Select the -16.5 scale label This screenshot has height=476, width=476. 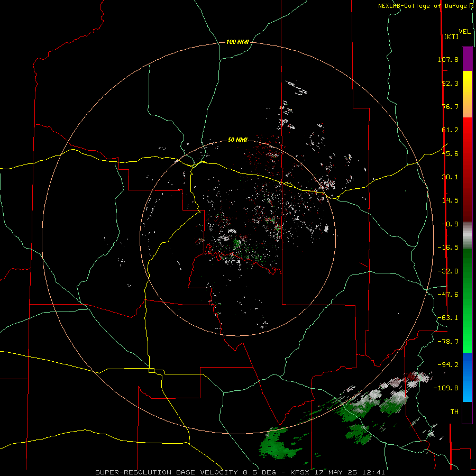[x=448, y=248]
